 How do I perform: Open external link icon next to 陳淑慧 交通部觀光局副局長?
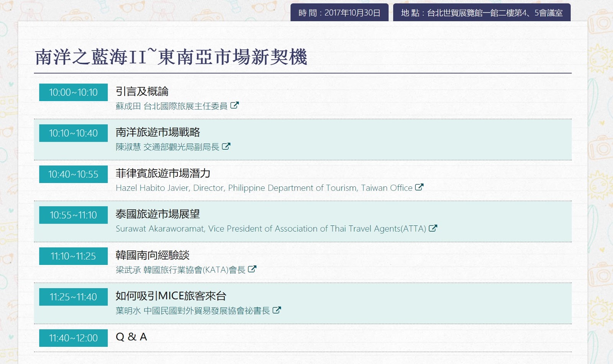point(226,146)
